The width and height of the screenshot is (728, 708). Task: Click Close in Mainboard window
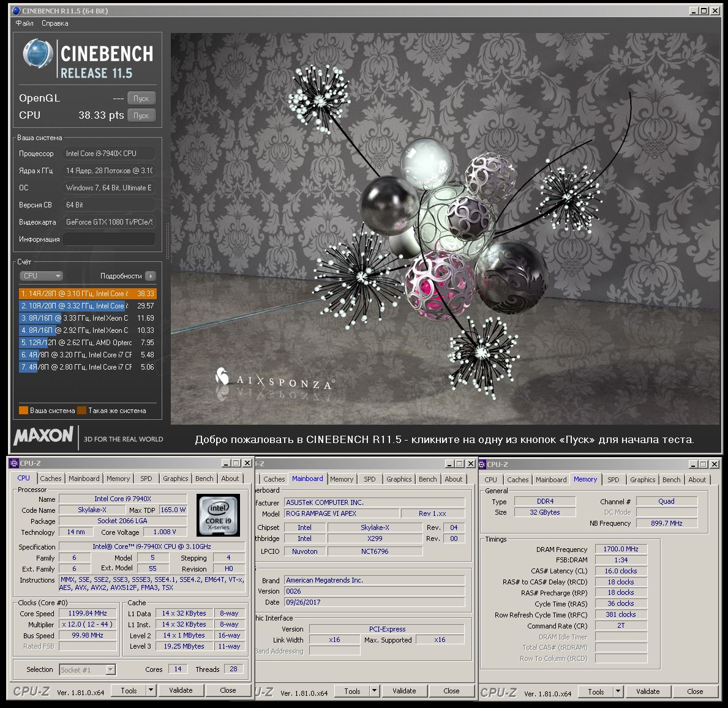click(451, 691)
